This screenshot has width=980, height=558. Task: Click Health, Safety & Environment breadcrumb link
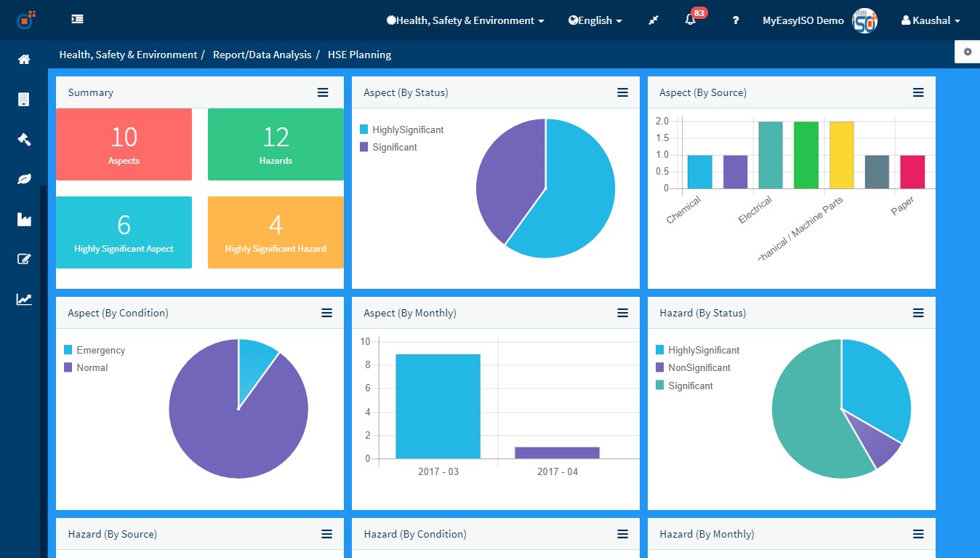coord(128,55)
